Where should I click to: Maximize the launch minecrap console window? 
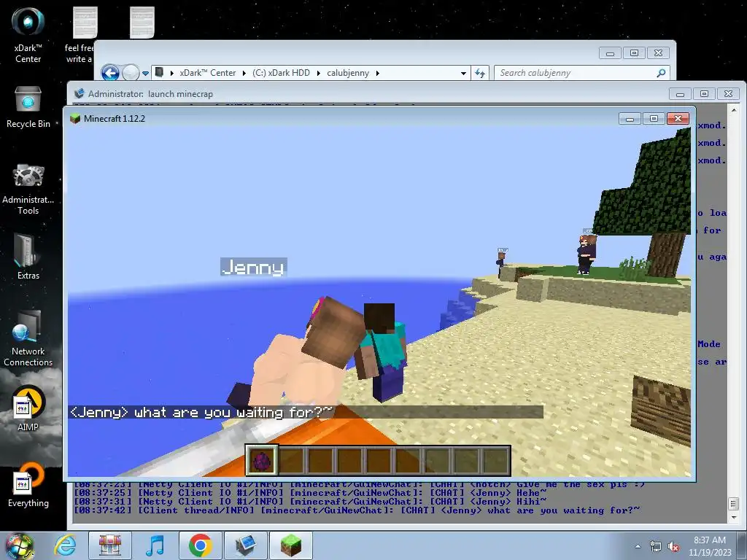click(705, 94)
